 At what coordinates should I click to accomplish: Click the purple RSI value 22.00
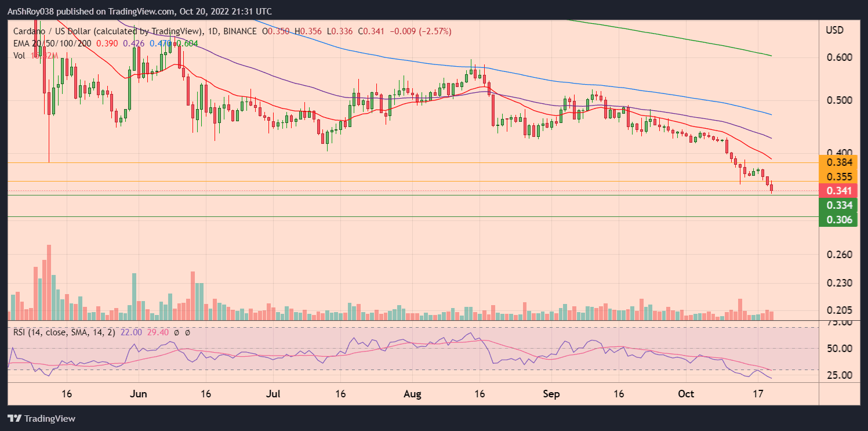pyautogui.click(x=131, y=332)
